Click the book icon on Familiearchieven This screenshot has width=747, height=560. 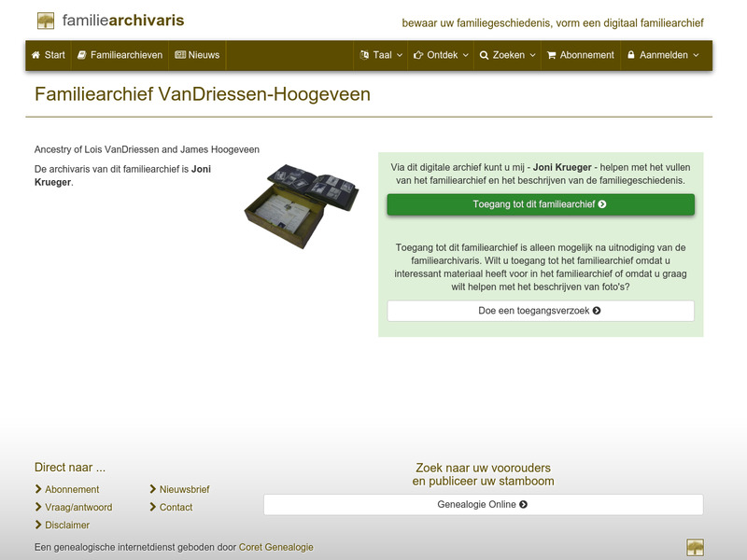[80, 55]
